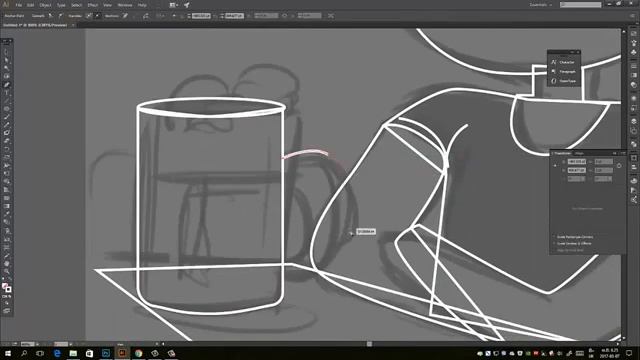Viewport: 640px width, 360px height.
Task: Click the zoom level field at bottom left
Action: (x=27, y=344)
